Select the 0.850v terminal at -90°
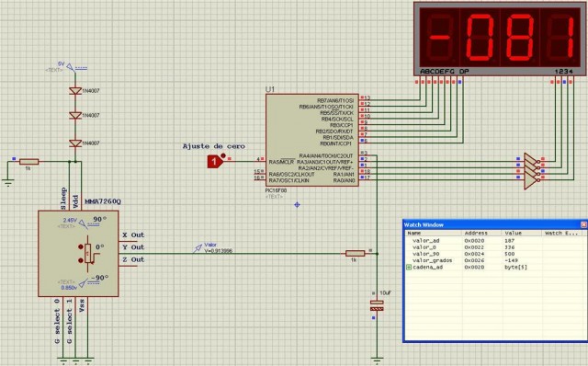588x366 pixels. 84,282
